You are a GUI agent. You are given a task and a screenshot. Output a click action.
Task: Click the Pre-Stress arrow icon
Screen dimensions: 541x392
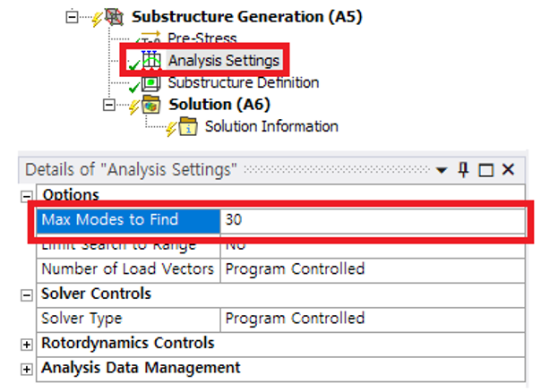coord(151,38)
